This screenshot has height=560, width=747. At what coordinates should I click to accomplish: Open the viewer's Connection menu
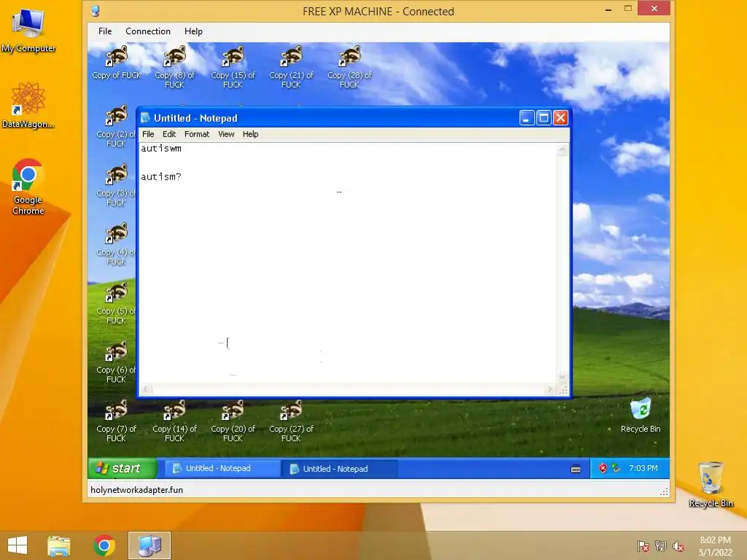pos(148,31)
